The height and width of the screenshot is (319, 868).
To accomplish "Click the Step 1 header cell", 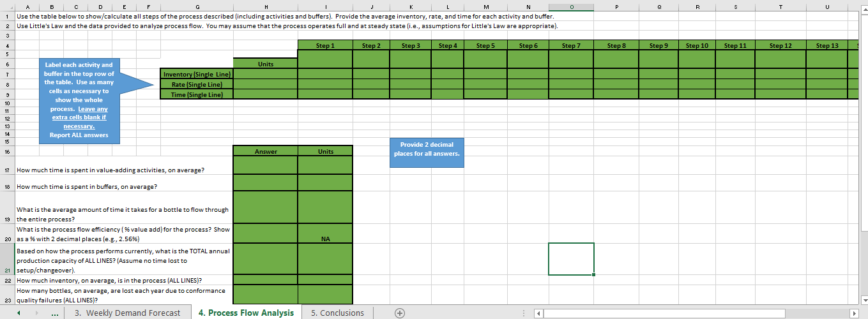I will 325,45.
